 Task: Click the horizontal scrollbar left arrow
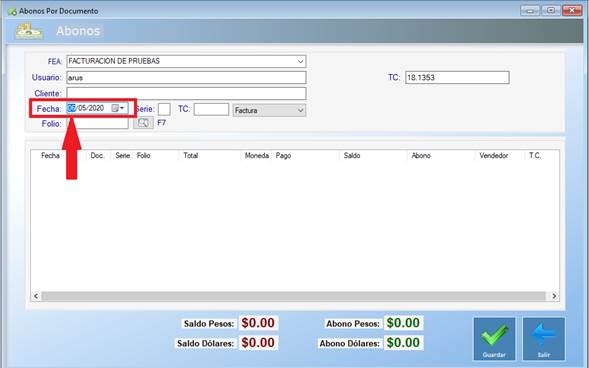(x=36, y=296)
